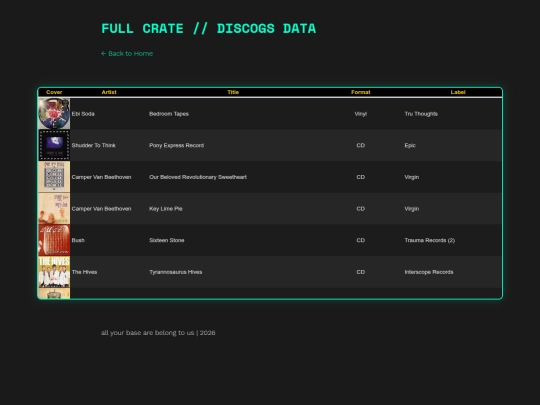Select the title Tyrannosaurus Hives
The width and height of the screenshot is (540, 405).
(x=176, y=272)
